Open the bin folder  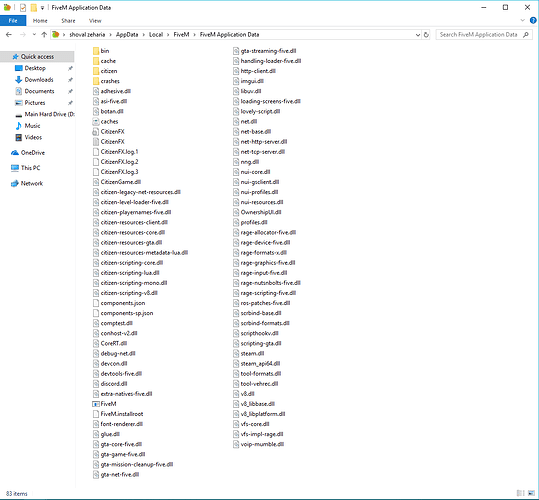(101, 51)
